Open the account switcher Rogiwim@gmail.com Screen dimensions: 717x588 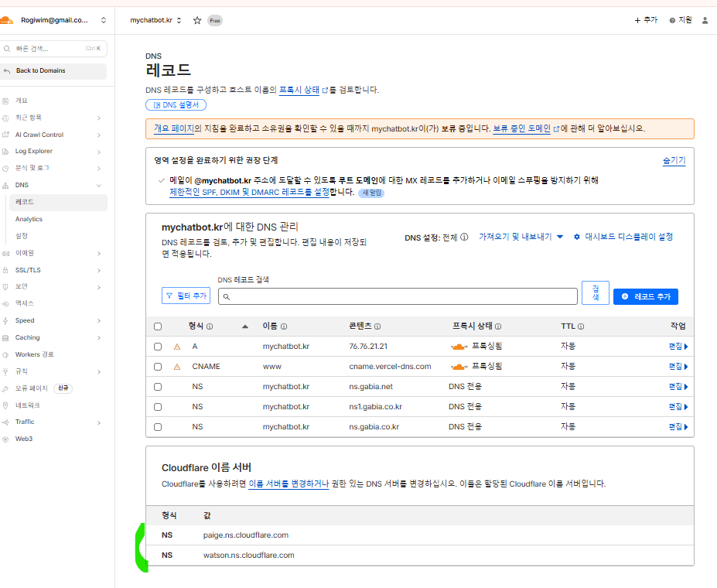(63, 20)
